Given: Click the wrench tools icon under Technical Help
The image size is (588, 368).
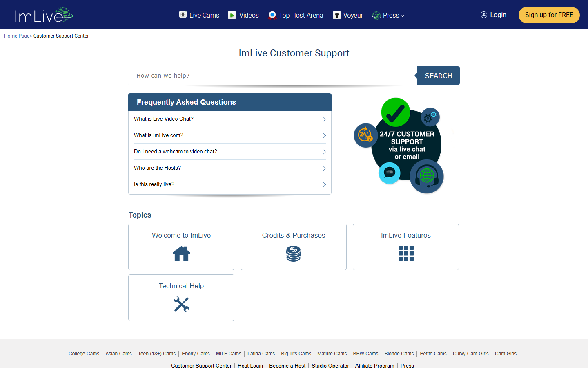Looking at the screenshot, I should [181, 304].
